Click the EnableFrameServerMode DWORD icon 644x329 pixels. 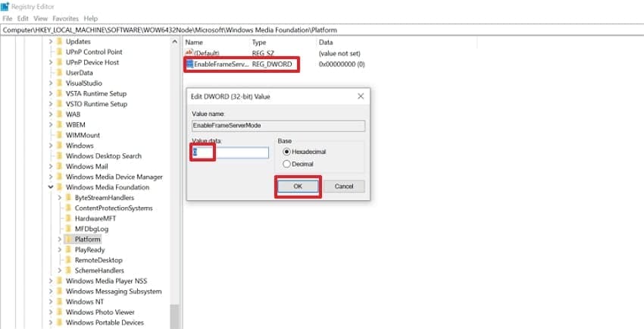tap(189, 64)
